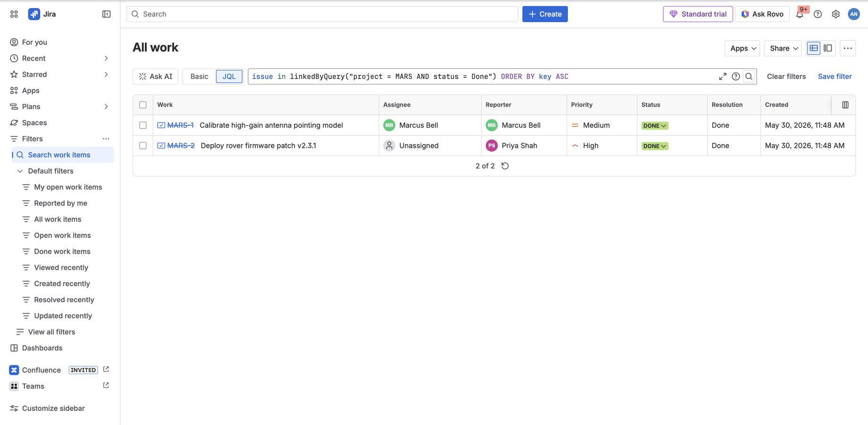Screen dimensions: 868x425
Task: Switch to Basic search mode
Action: [199, 76]
